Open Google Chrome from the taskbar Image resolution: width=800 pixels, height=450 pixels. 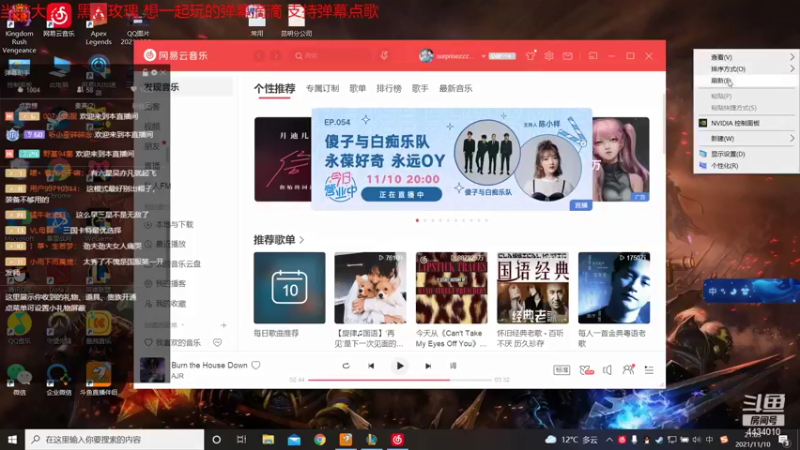(320, 439)
